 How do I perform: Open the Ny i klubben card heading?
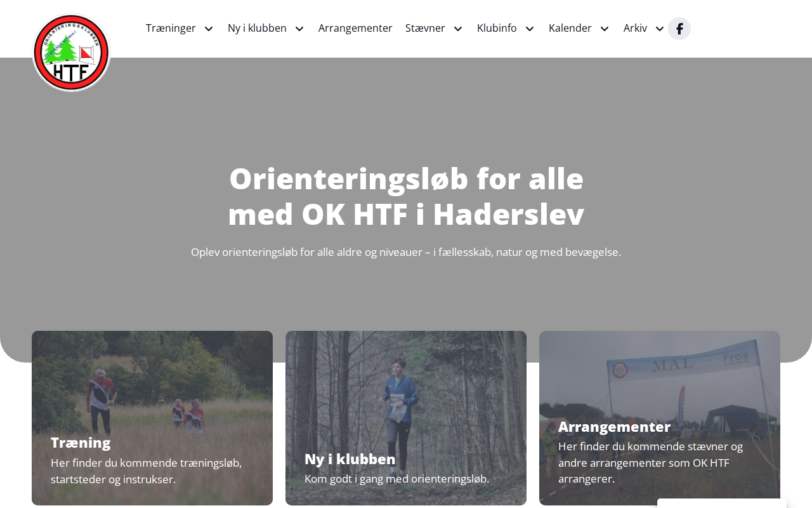350,459
